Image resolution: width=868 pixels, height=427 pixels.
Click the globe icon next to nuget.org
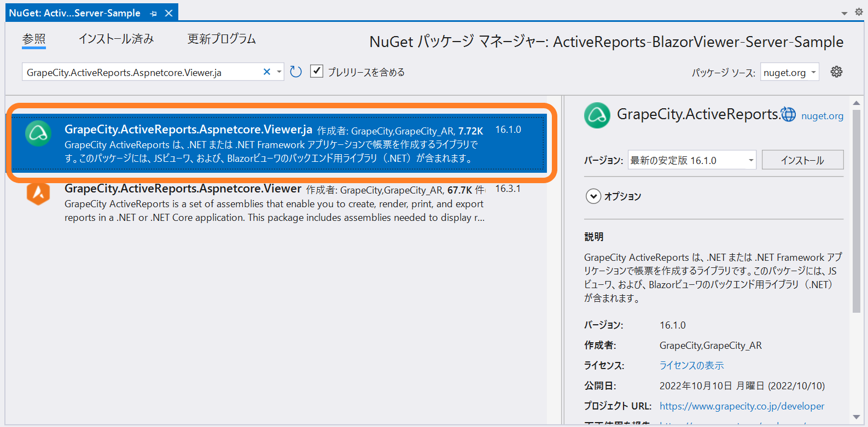coord(788,114)
